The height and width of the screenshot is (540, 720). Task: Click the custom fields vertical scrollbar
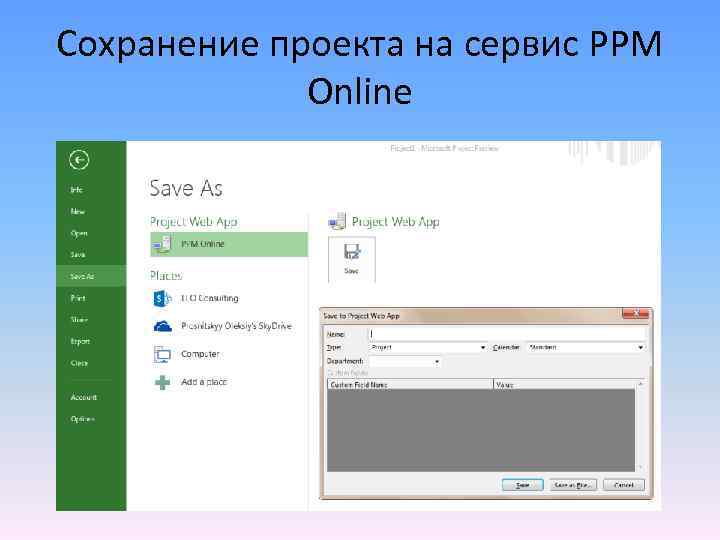640,426
